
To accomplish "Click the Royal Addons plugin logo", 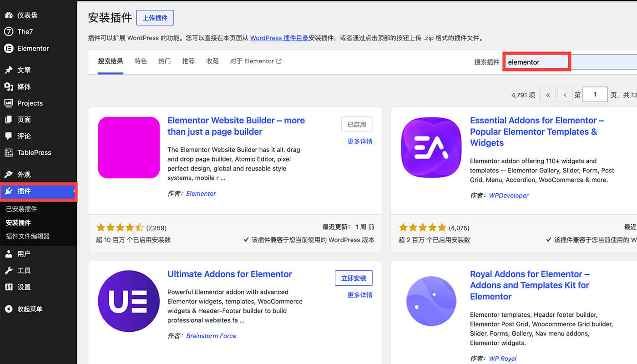I will (431, 301).
